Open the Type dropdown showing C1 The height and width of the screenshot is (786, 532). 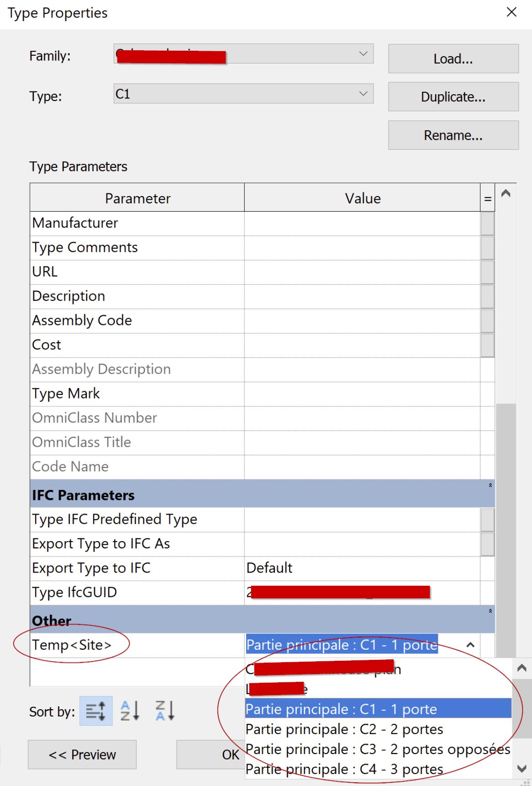point(363,94)
